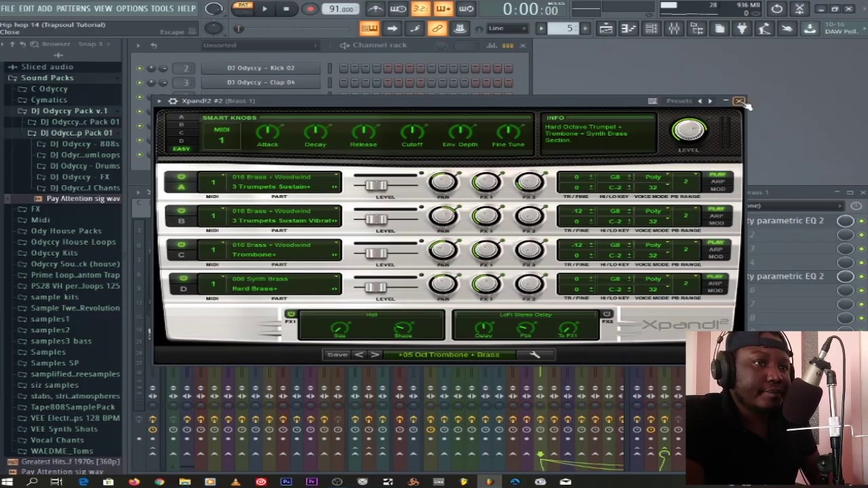Open VLC from the Windows taskbar

click(x=235, y=482)
